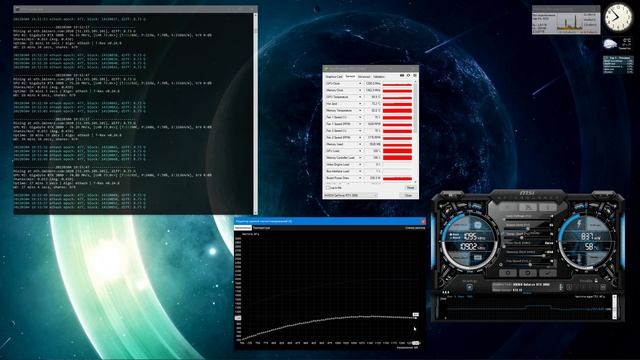Screen dimensions: 640x360
Task: Click the GPU-Z refresh icon
Action: (409, 76)
